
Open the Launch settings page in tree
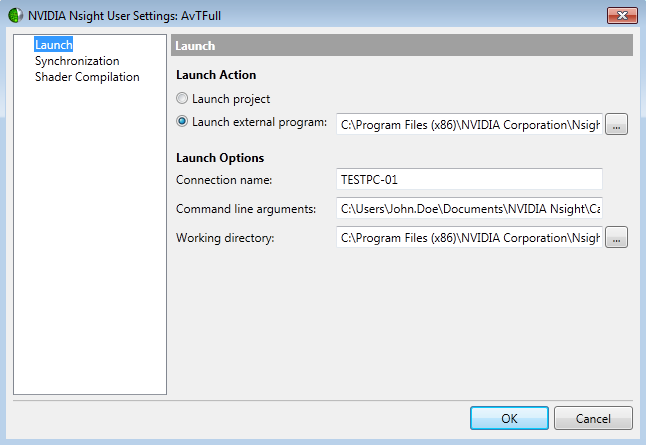coord(54,44)
